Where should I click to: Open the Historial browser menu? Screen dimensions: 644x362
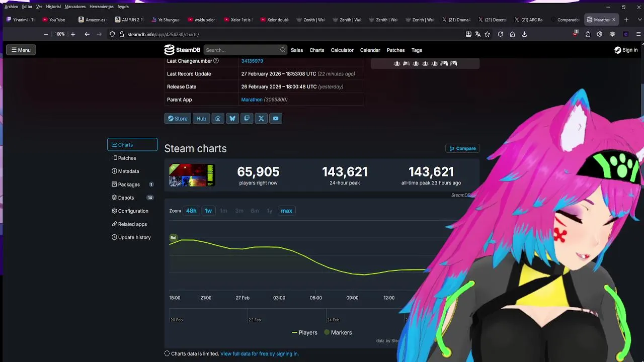pyautogui.click(x=53, y=7)
